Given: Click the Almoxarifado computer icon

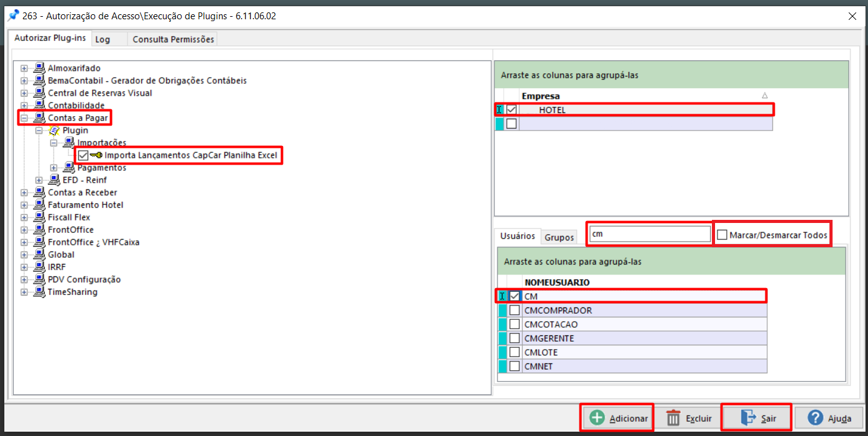Looking at the screenshot, I should point(40,68).
